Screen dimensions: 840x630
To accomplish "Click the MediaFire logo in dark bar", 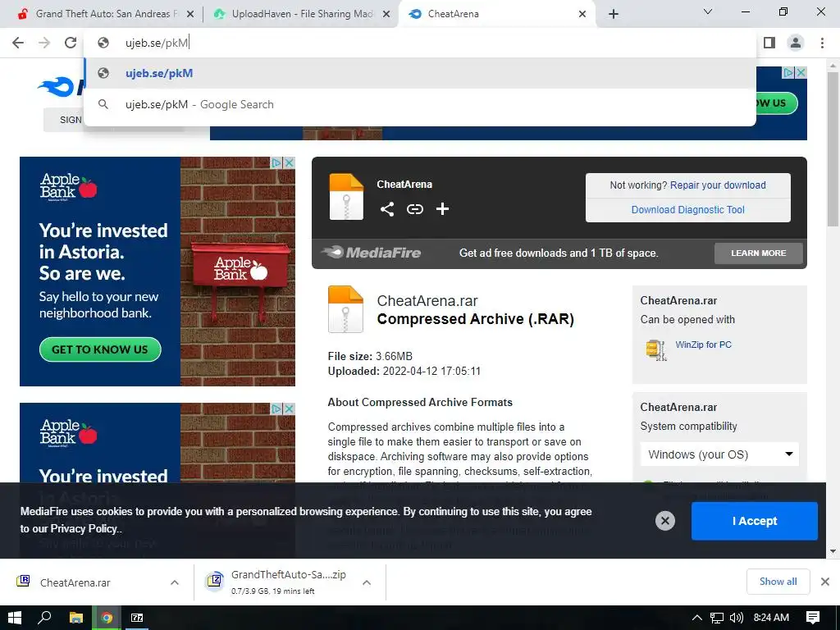I will point(372,253).
